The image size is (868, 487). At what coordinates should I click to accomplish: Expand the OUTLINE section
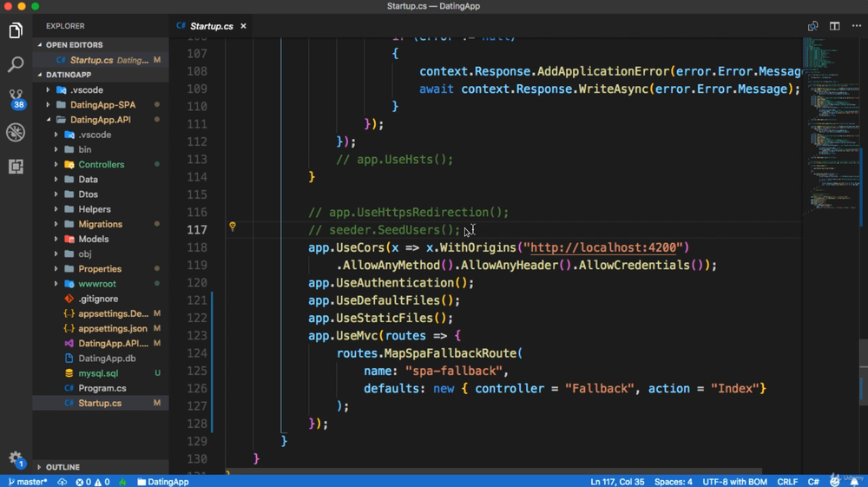pyautogui.click(x=62, y=467)
